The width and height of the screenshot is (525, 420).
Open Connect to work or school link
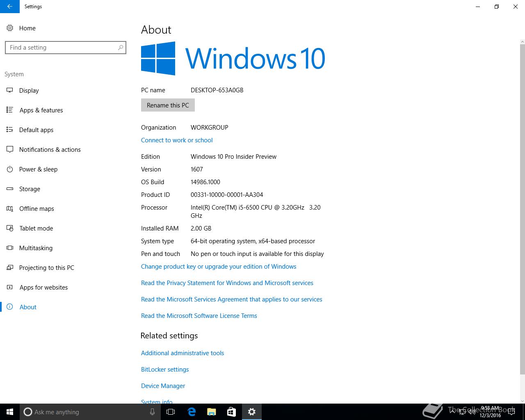177,140
